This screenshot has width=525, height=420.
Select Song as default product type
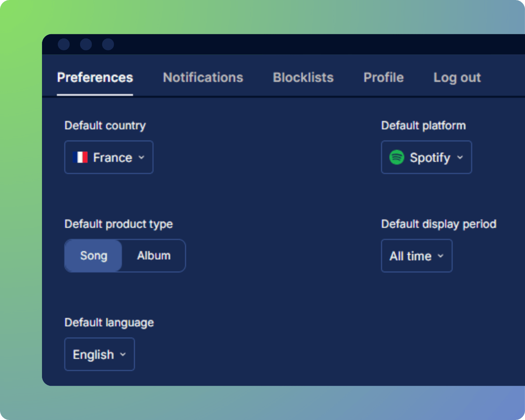click(x=93, y=255)
